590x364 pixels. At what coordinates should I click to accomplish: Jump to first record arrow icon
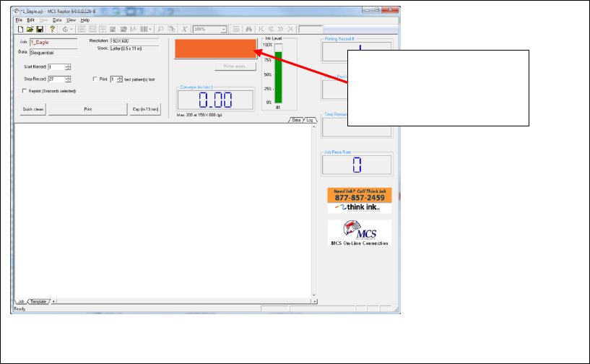pos(261,29)
